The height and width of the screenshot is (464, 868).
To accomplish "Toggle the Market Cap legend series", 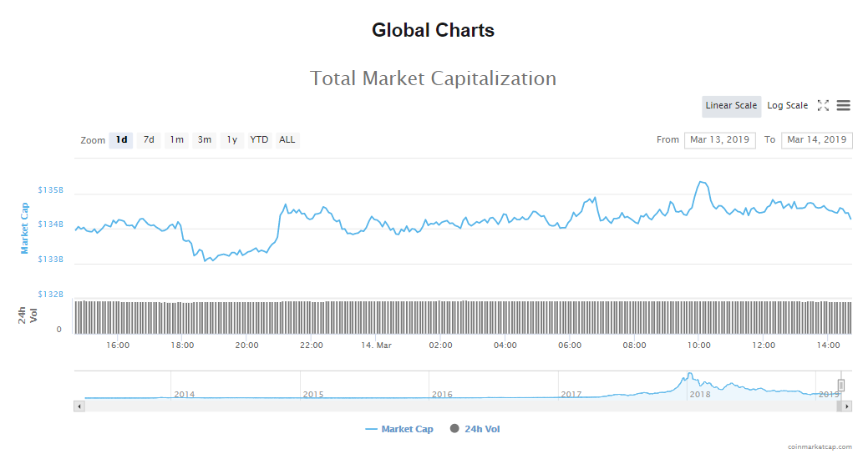I will coord(399,429).
